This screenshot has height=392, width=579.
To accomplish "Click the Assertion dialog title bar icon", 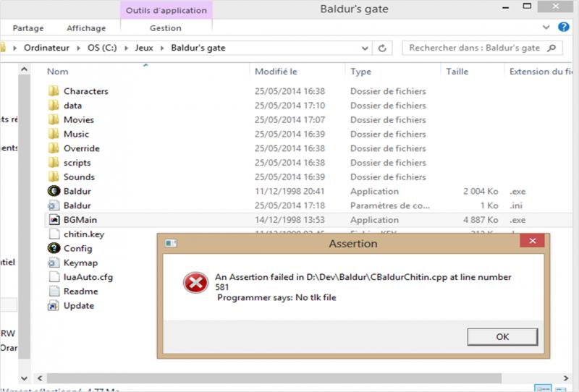I will tap(171, 243).
